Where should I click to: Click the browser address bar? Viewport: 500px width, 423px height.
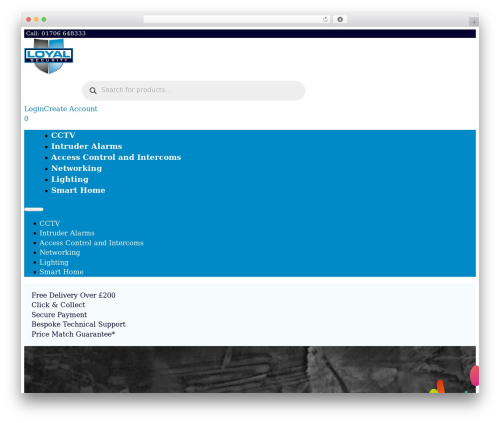[x=237, y=19]
